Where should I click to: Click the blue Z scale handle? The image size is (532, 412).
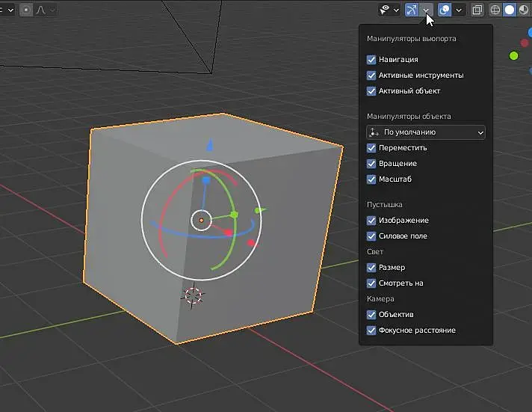pos(206,180)
